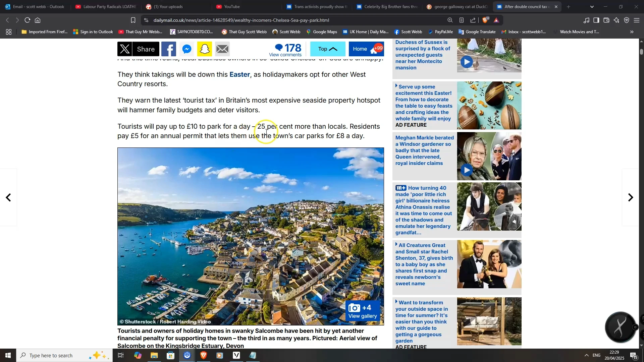Open media playlist music icon
Viewport: 644px width, 362px height.
click(x=586, y=20)
